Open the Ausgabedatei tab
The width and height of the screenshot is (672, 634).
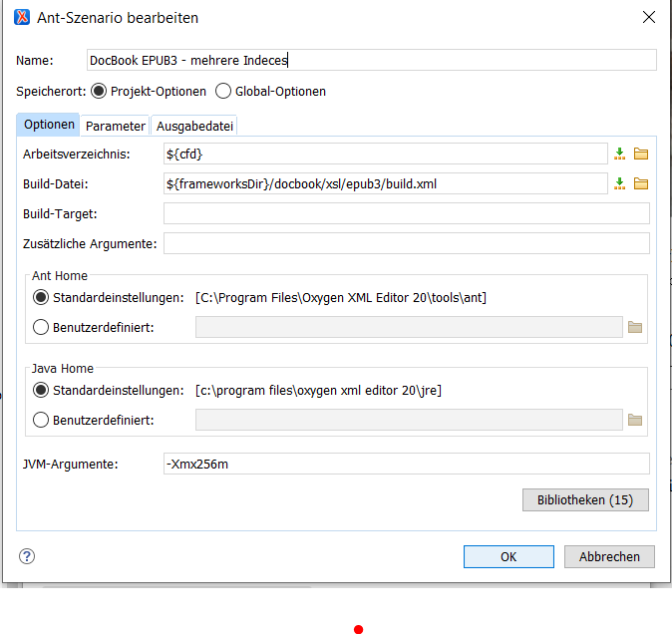click(x=194, y=126)
